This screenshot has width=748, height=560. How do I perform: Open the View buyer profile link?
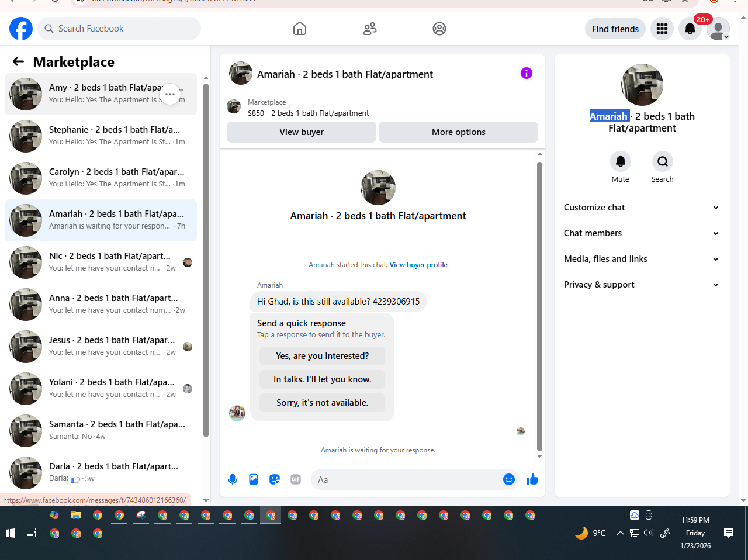(418, 265)
